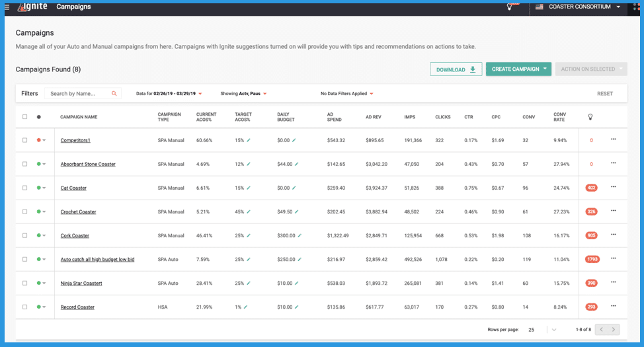The image size is (644, 347).
Task: Open the lightbulb notifications icon in header
Action: [x=510, y=7]
